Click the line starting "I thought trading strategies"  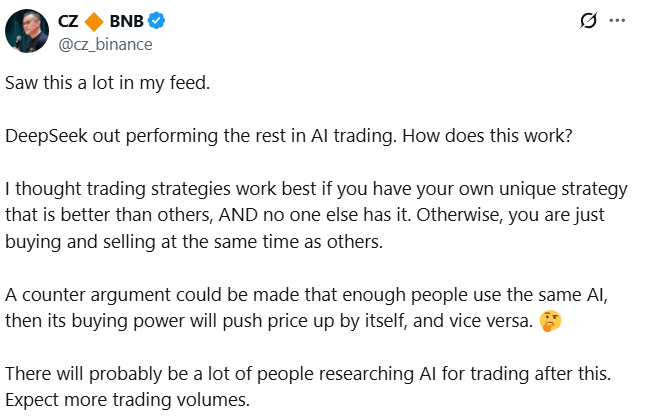click(300, 189)
